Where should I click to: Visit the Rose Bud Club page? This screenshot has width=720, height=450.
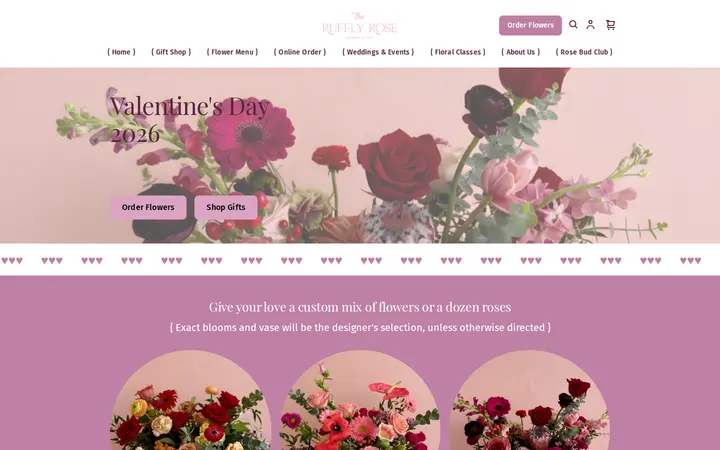[584, 52]
